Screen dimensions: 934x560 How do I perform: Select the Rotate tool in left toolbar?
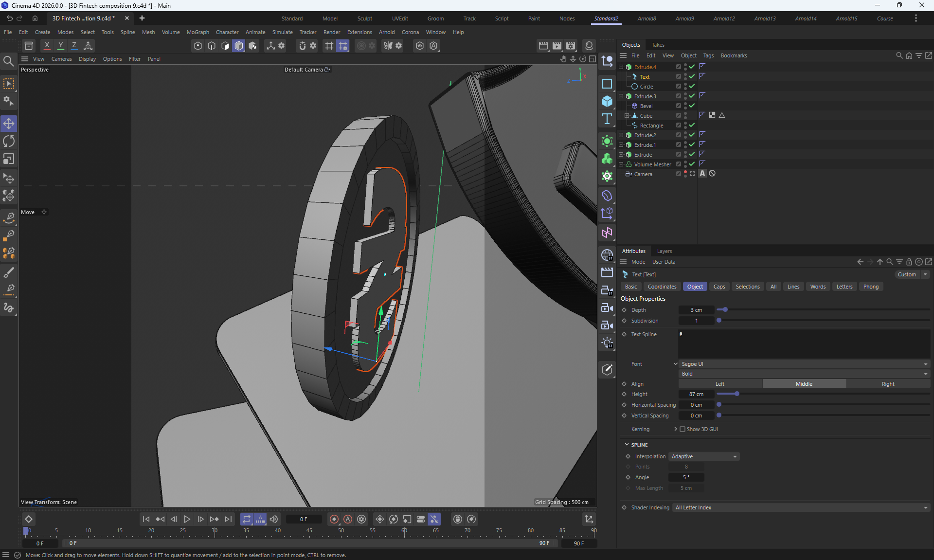pos(9,142)
